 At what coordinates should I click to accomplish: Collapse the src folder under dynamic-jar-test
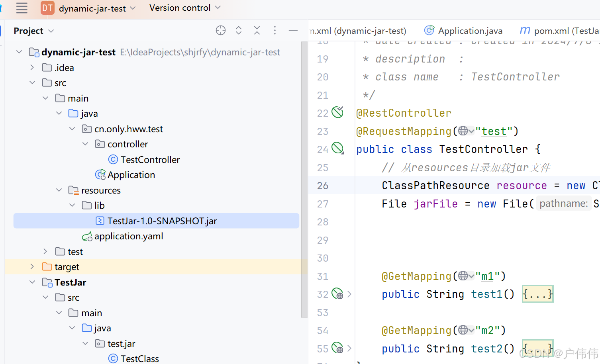(32, 83)
